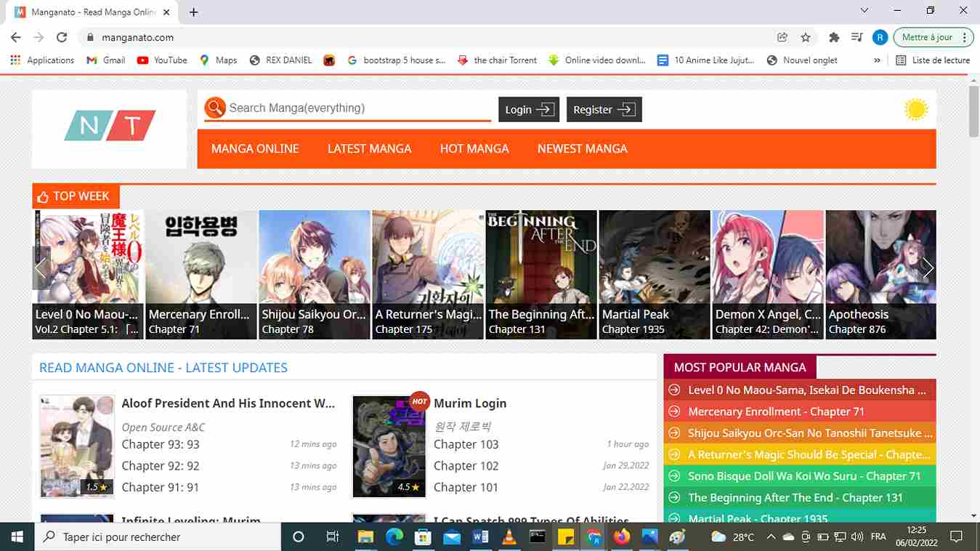Open the Gmail bookmark
Viewport: 980px width, 551px height.
(106, 60)
